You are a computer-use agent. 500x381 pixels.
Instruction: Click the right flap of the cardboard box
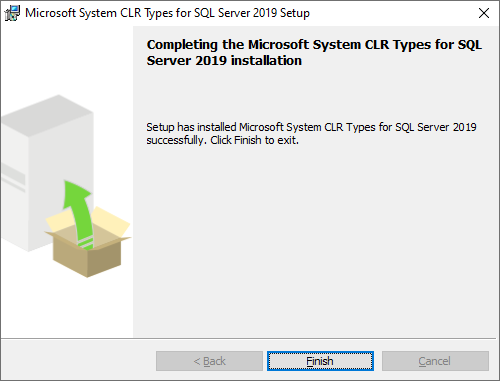pyautogui.click(x=112, y=221)
